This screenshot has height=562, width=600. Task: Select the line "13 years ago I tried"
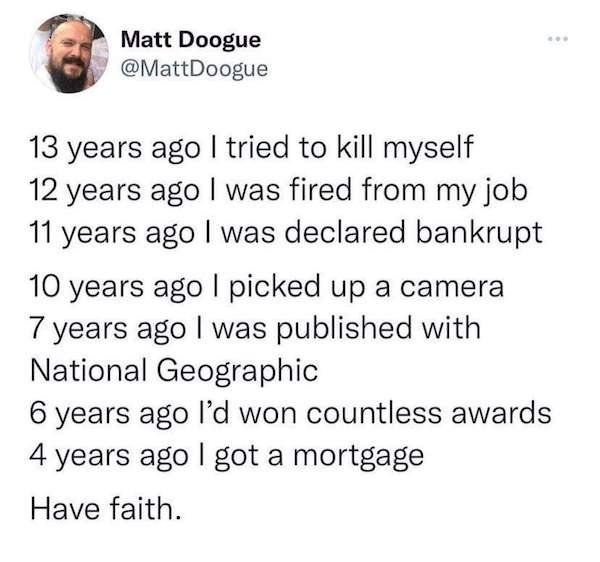pos(252,153)
